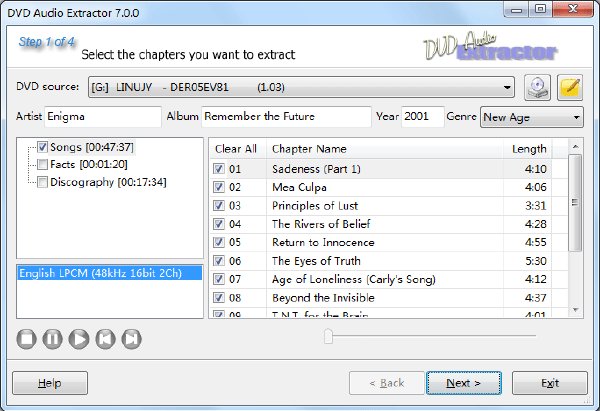Image resolution: width=600 pixels, height=411 pixels.
Task: Uncheck chapter 05 Return to Innocence
Action: (x=218, y=242)
